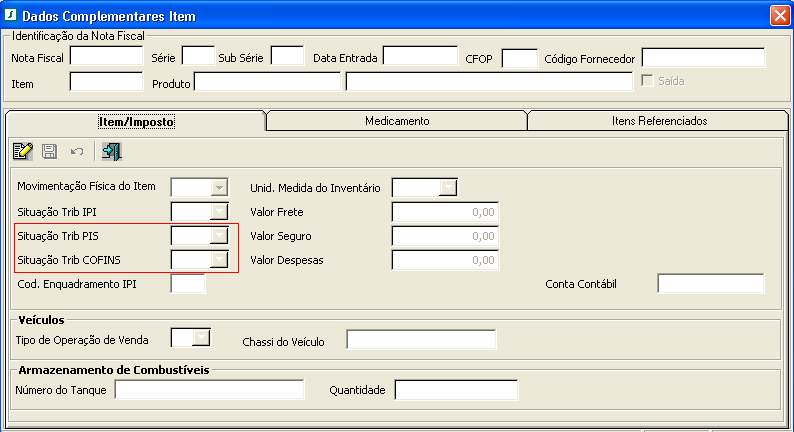Expand the Situação Trib IPI dropdown
The image size is (794, 432).
219,212
